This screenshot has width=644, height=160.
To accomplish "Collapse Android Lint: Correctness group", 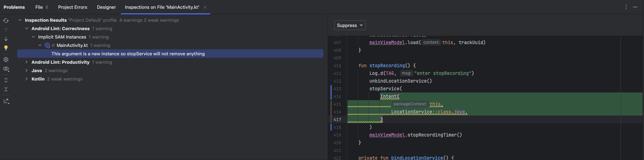I will pyautogui.click(x=27, y=29).
